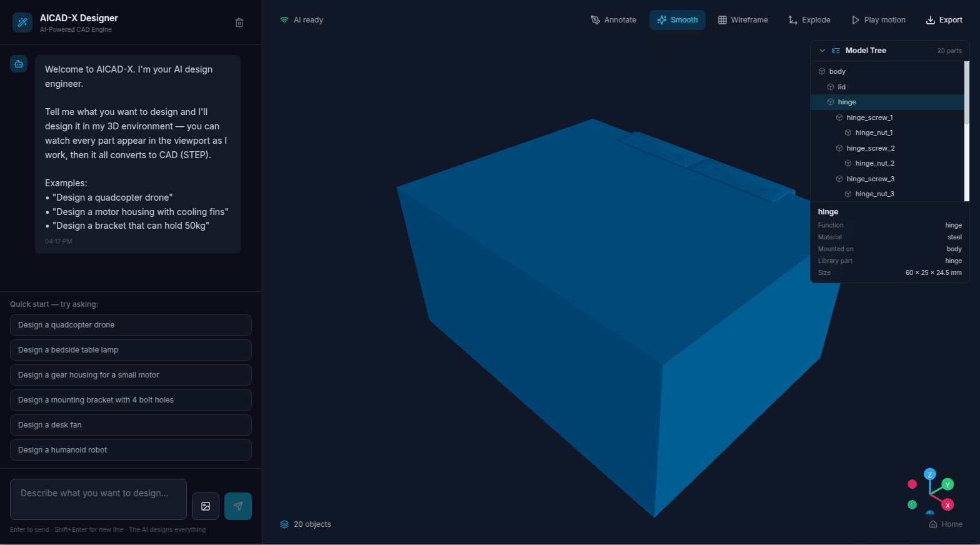This screenshot has width=980, height=545.
Task: Click the cube icon beside hinge_nut_2
Action: click(x=848, y=163)
